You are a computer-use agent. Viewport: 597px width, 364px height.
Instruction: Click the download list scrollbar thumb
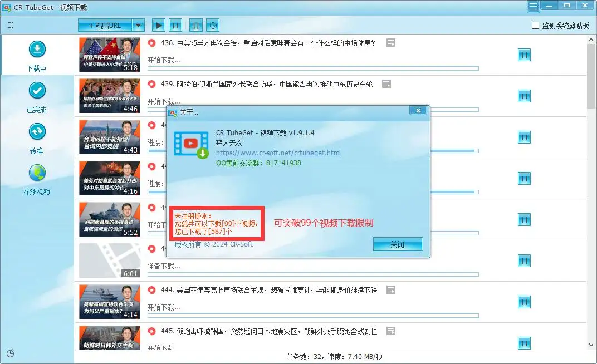click(x=591, y=76)
